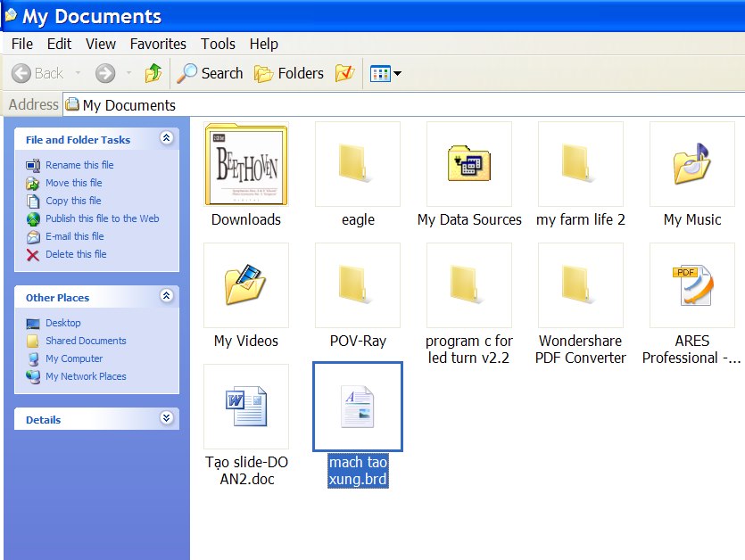Click the Back navigation button
This screenshot has width=745, height=560.
tap(37, 74)
